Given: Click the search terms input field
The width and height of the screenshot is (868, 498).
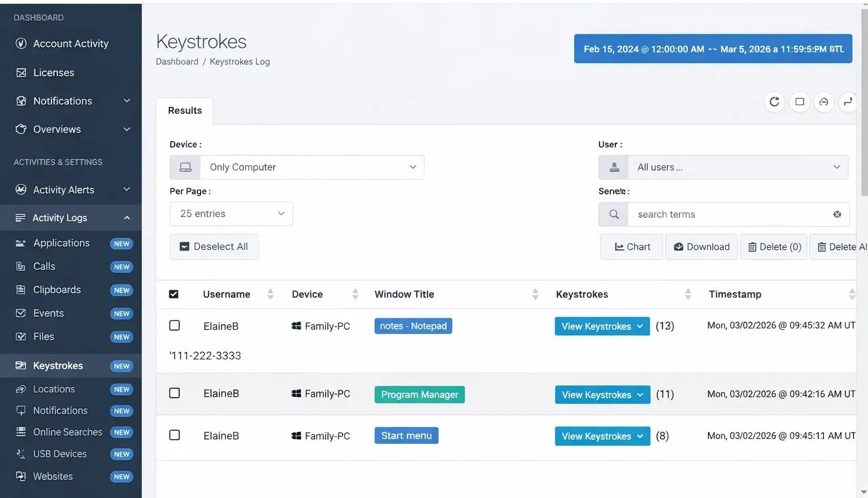Looking at the screenshot, I should click(729, 214).
